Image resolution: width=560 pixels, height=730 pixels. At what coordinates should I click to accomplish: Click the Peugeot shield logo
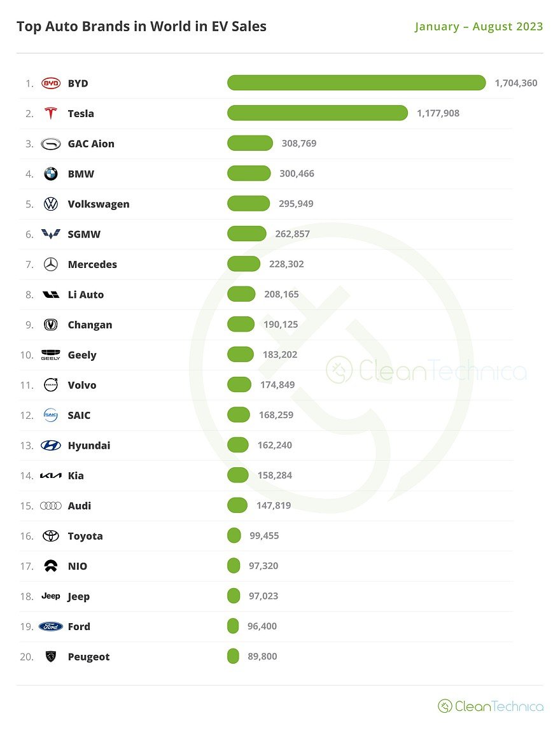pyautogui.click(x=51, y=656)
